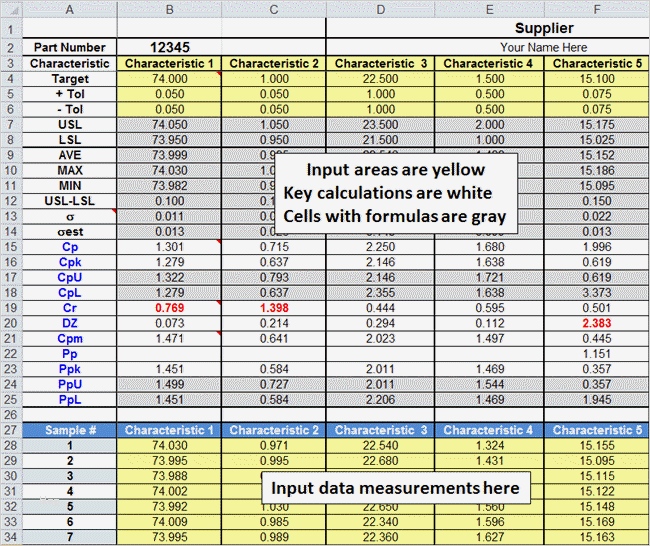Screen dimensions: 650x546
Task: Select row 27 header
Action: [x=11, y=430]
